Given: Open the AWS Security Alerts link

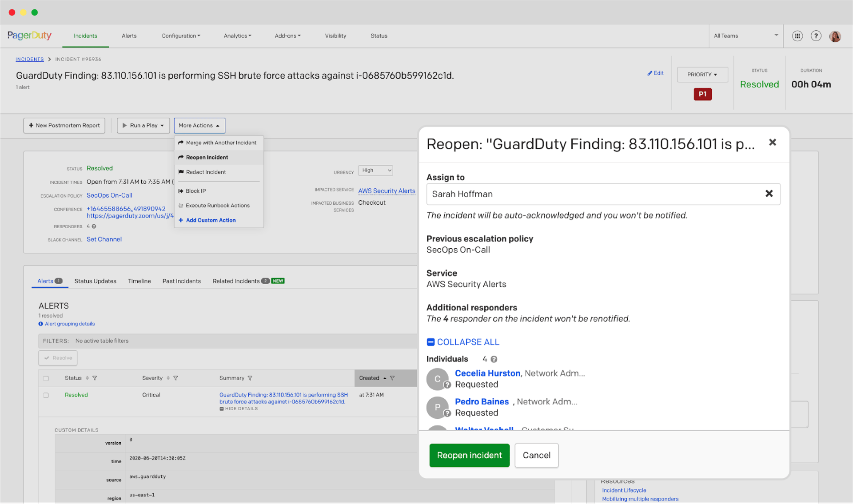Looking at the screenshot, I should (387, 191).
